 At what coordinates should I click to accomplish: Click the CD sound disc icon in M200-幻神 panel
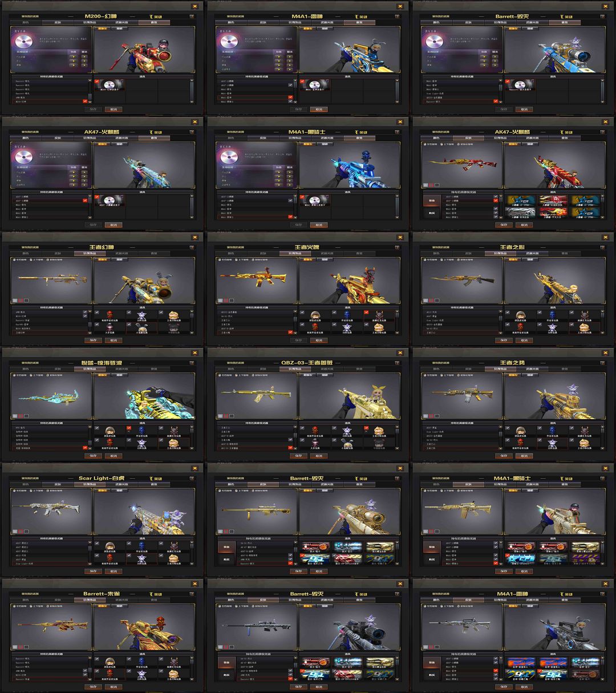tap(24, 42)
